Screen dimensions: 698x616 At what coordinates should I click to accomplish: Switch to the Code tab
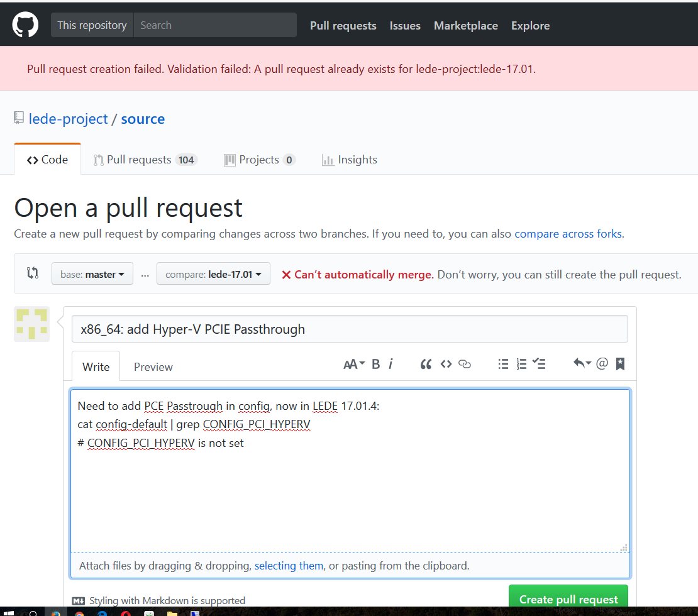coord(48,159)
